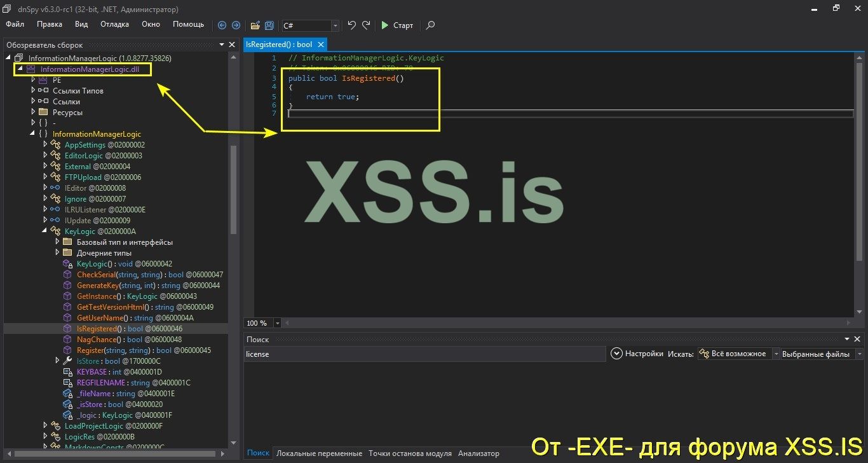Open search using the magnifier toolbar icon
Viewport: 868px width, 463px height.
click(430, 26)
